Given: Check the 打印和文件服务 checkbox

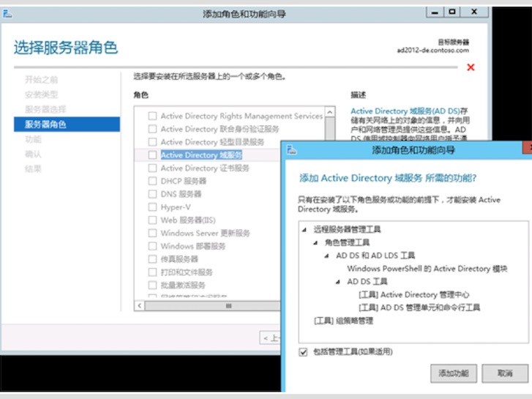Looking at the screenshot, I should [152, 272].
